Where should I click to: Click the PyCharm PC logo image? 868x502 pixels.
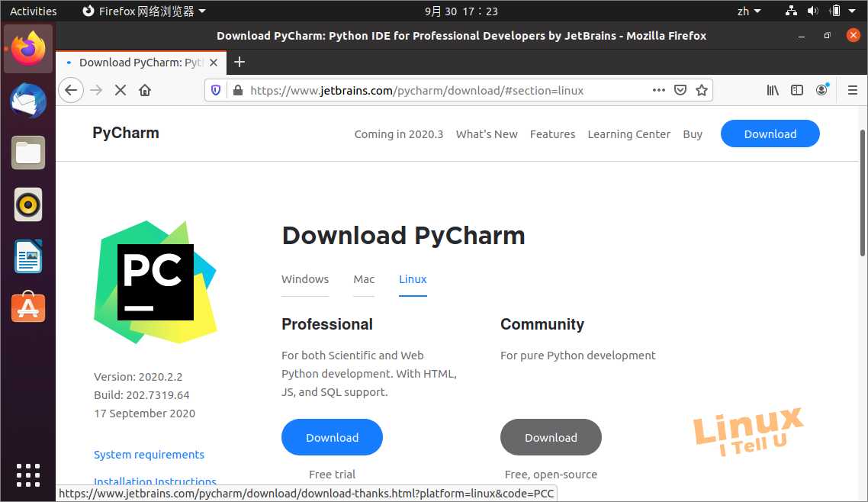pyautogui.click(x=155, y=282)
